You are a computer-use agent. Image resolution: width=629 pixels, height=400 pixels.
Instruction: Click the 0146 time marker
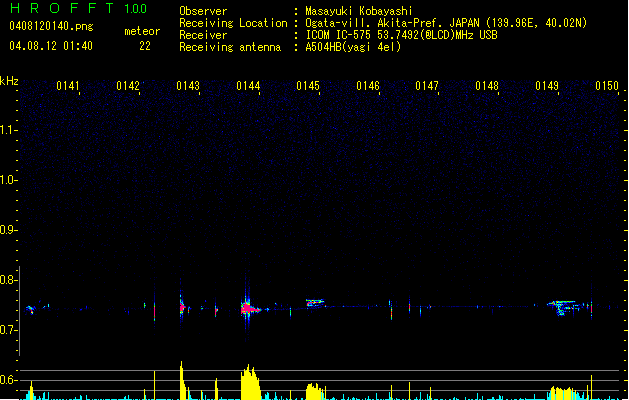point(368,86)
